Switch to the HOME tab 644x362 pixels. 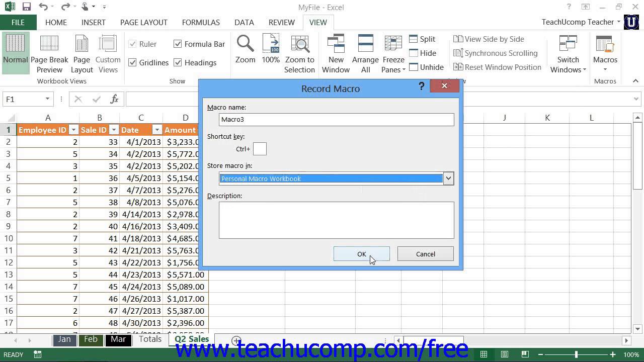click(56, 22)
